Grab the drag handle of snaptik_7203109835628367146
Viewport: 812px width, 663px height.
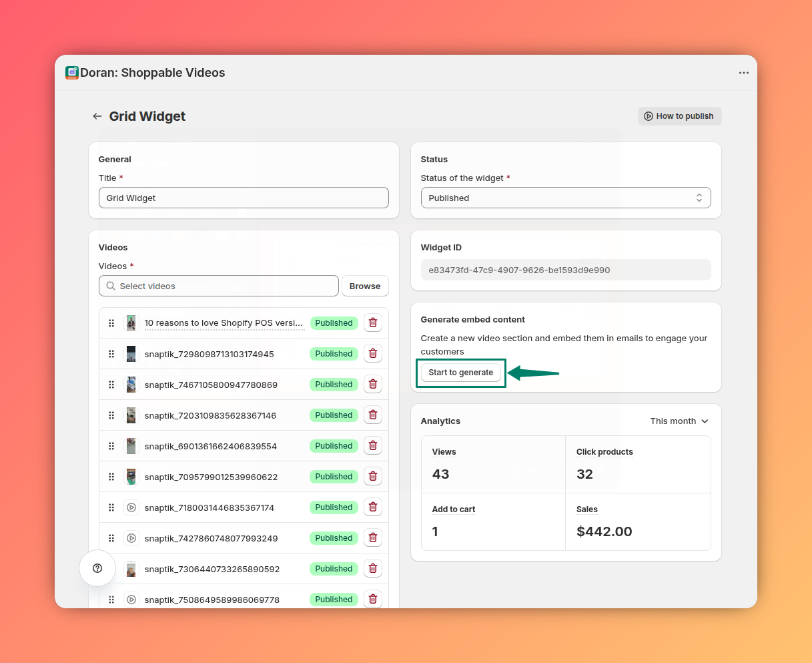tap(111, 415)
